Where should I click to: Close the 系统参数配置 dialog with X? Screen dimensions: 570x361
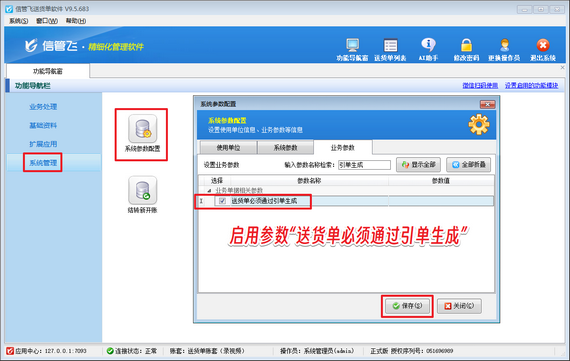[x=487, y=105]
